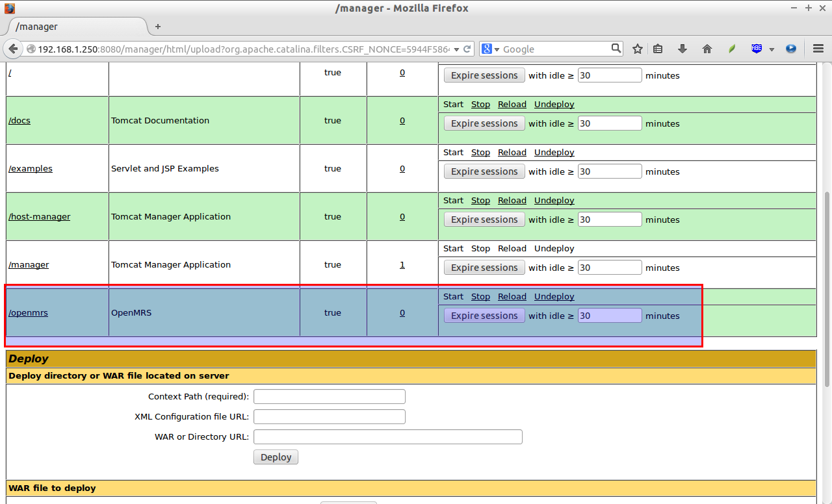Click idle minutes field for /examples
This screenshot has height=504, width=832.
pos(610,171)
